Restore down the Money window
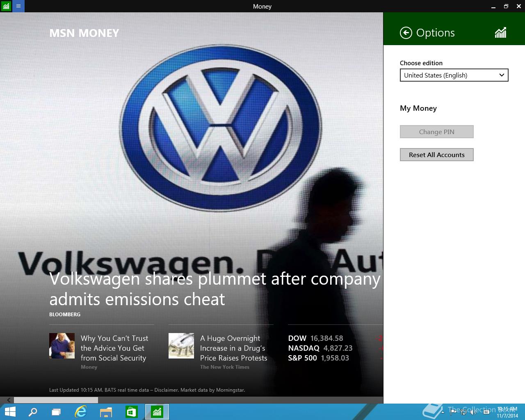The height and width of the screenshot is (420, 525). (506, 6)
